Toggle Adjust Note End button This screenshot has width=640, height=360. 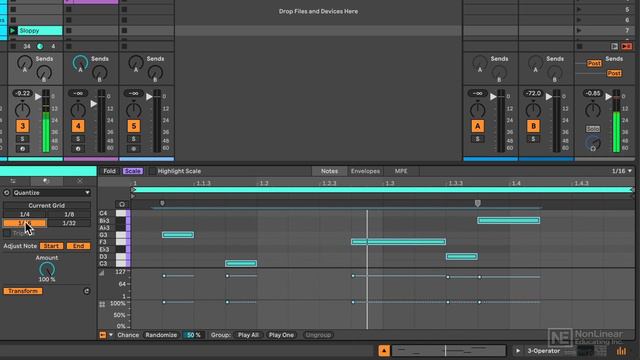[x=78, y=246]
